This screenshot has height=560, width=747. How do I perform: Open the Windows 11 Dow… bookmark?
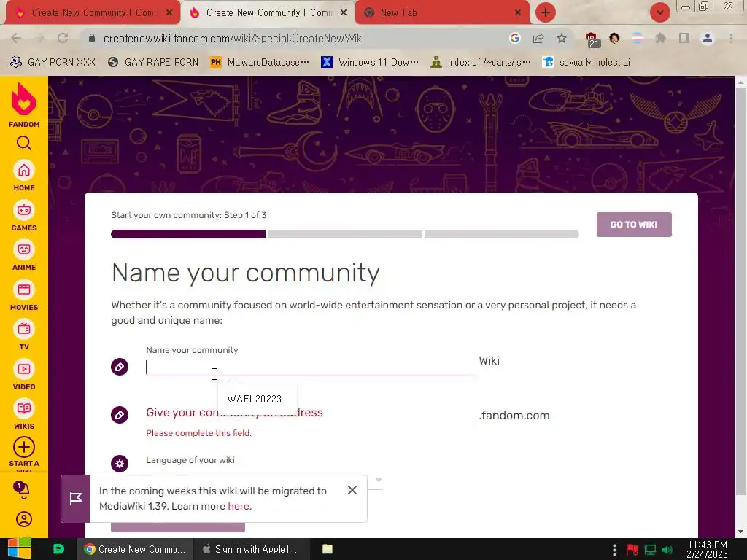[x=370, y=62]
